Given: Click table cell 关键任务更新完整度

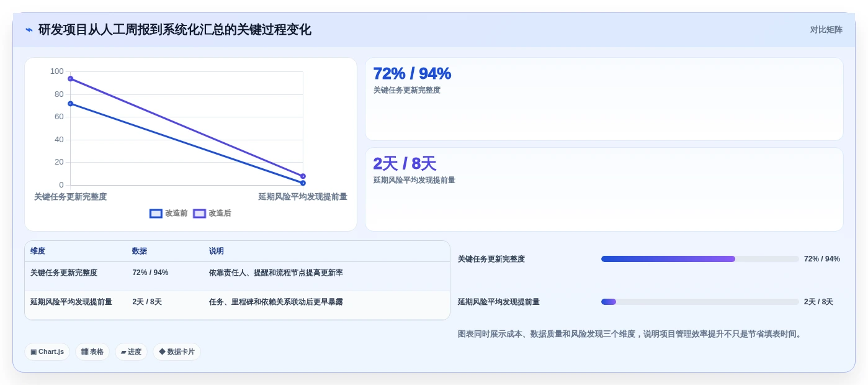Looking at the screenshot, I should pos(64,273).
